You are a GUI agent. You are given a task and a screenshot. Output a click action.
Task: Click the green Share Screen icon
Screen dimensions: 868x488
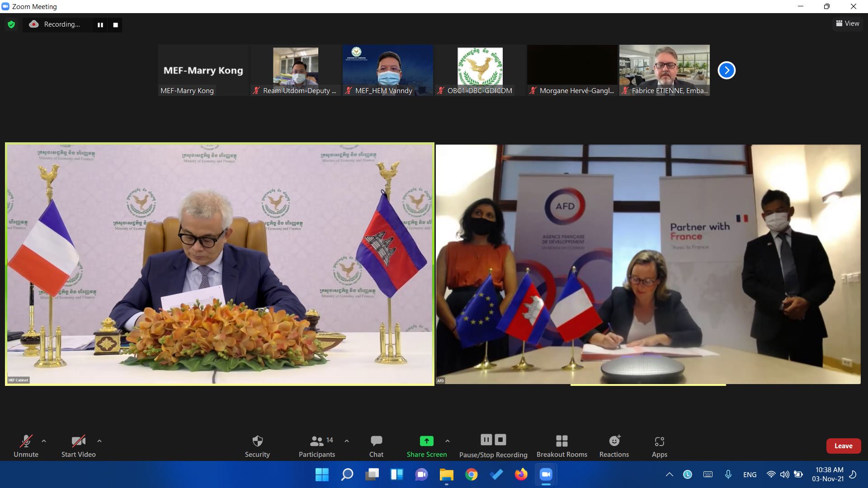point(426,441)
